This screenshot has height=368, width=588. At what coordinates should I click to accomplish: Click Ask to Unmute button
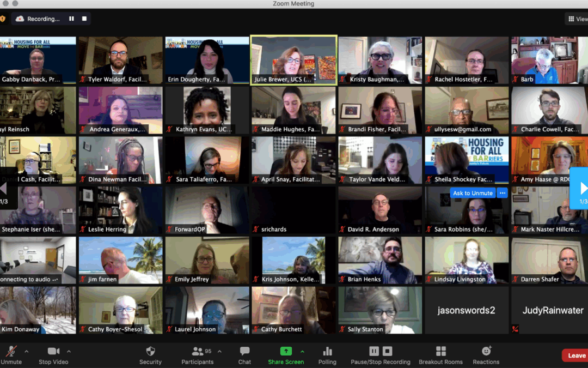pos(473,193)
